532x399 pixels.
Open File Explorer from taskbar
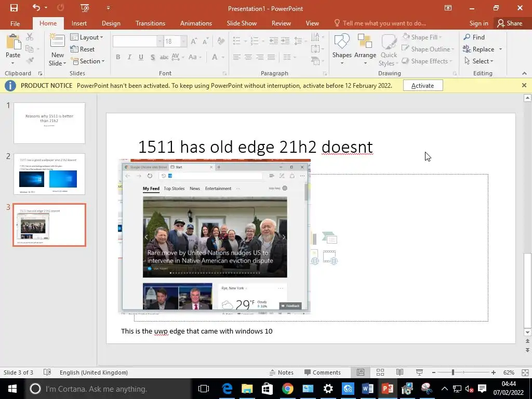coord(247,389)
